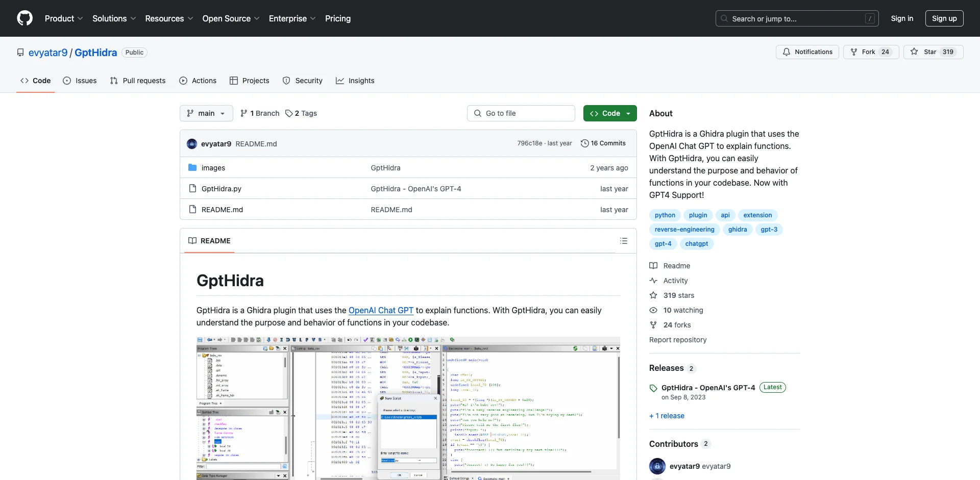Open the main branch selector dropdown
This screenshot has width=980, height=480.
206,113
